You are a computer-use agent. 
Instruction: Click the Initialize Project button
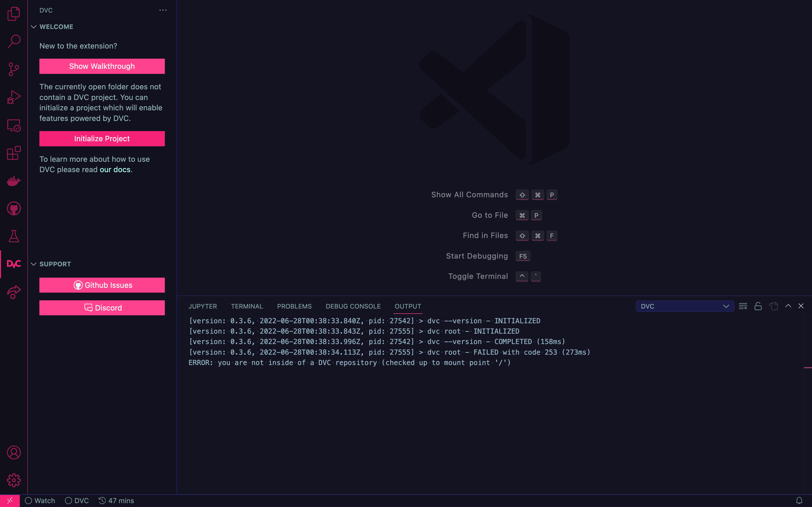102,139
